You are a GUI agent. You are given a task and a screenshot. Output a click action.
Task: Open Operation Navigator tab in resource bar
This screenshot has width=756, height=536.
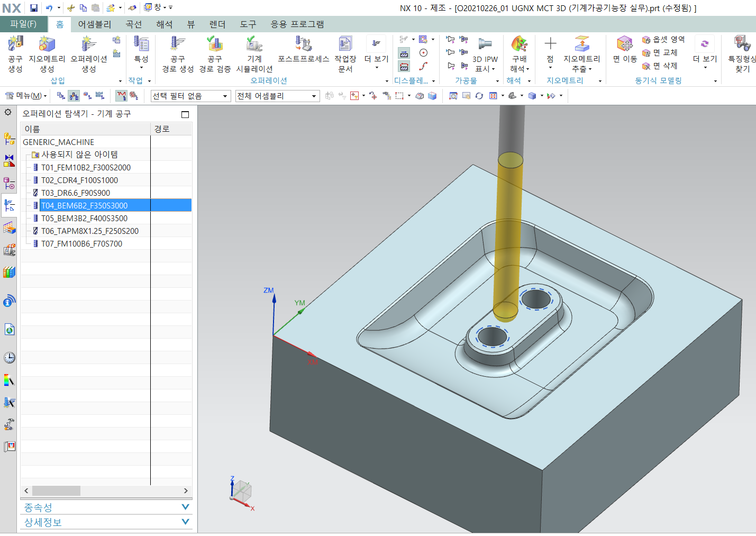click(x=9, y=205)
